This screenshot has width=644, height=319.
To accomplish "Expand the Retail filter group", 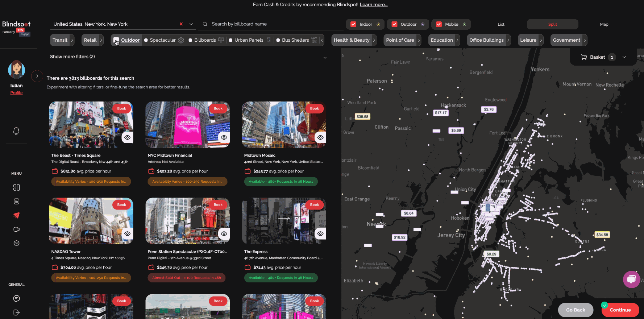I will pyautogui.click(x=101, y=40).
